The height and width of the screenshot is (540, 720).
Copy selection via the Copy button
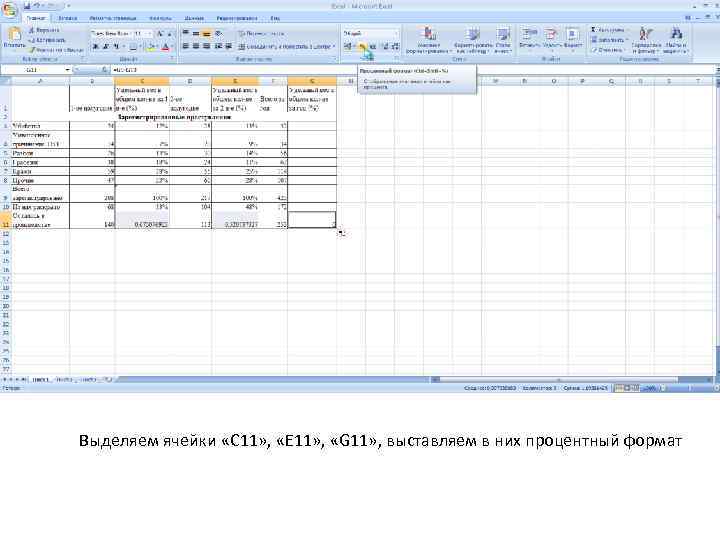47,40
